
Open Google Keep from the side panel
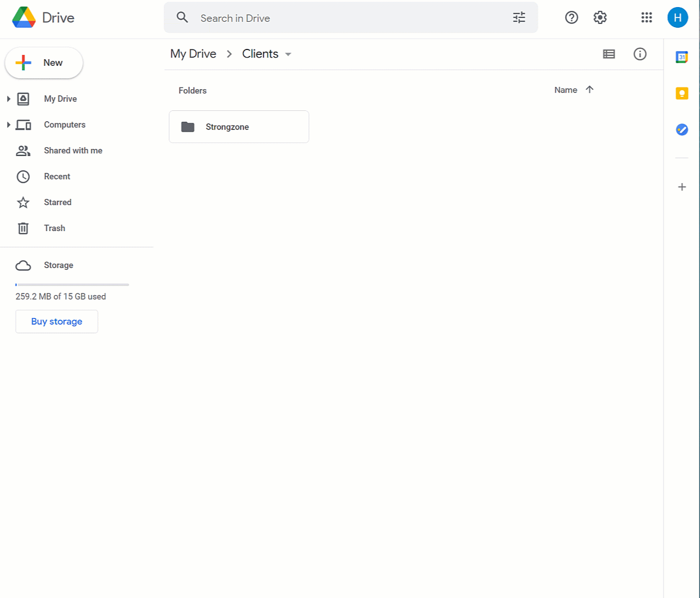click(x=682, y=93)
